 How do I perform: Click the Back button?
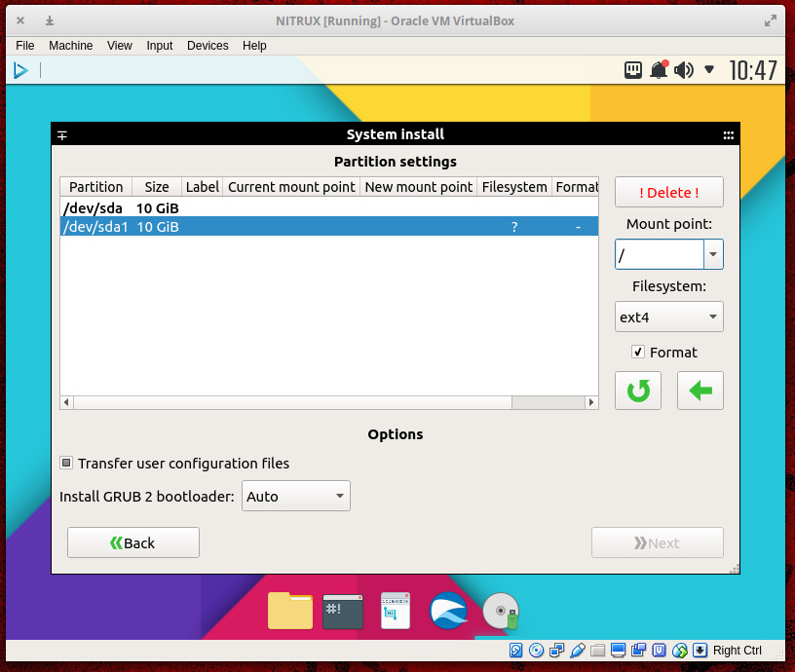click(x=133, y=542)
